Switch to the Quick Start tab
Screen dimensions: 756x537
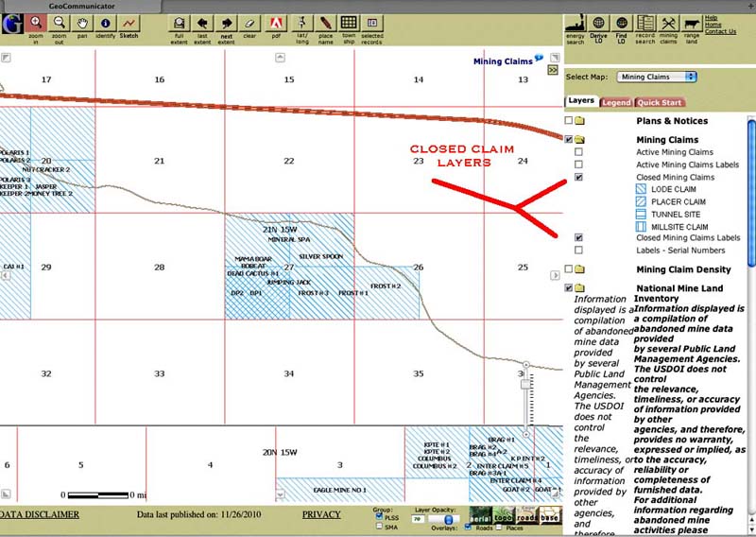tap(660, 102)
